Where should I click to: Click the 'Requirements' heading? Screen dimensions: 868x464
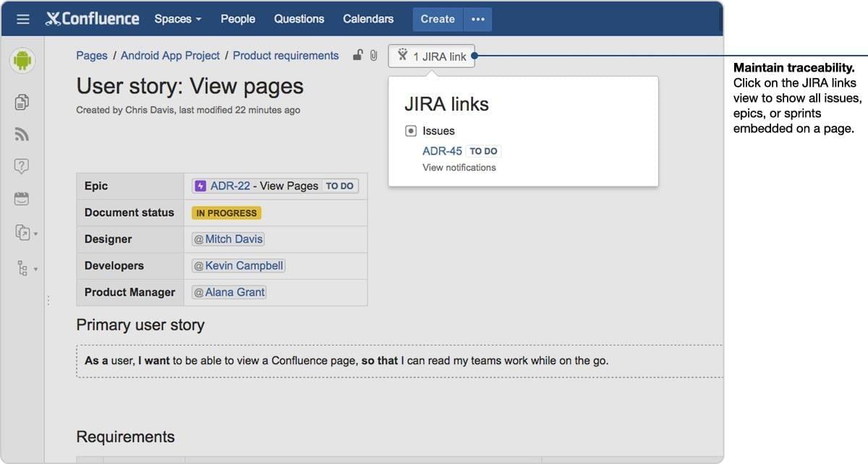point(125,437)
